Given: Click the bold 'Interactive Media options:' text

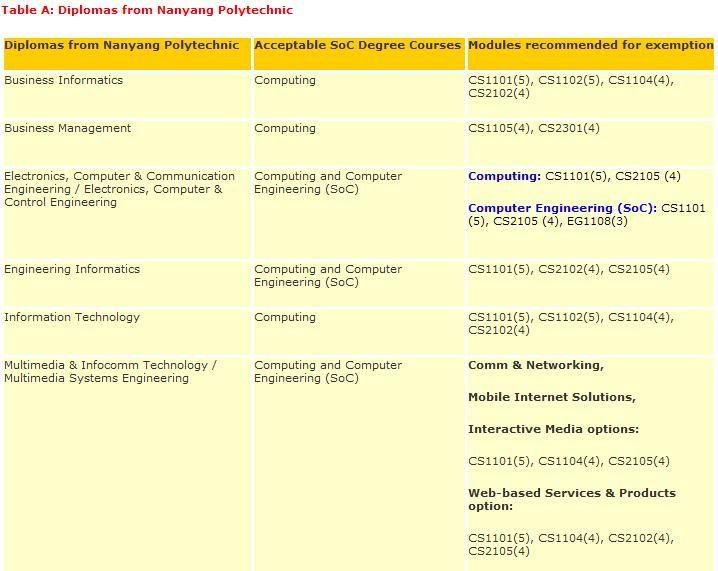Looking at the screenshot, I should (553, 430).
